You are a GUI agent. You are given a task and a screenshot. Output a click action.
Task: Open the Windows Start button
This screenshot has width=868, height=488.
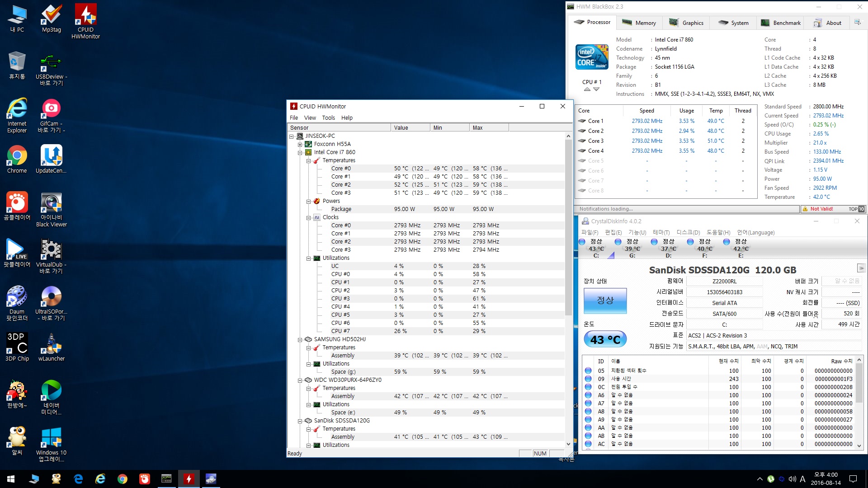11,479
